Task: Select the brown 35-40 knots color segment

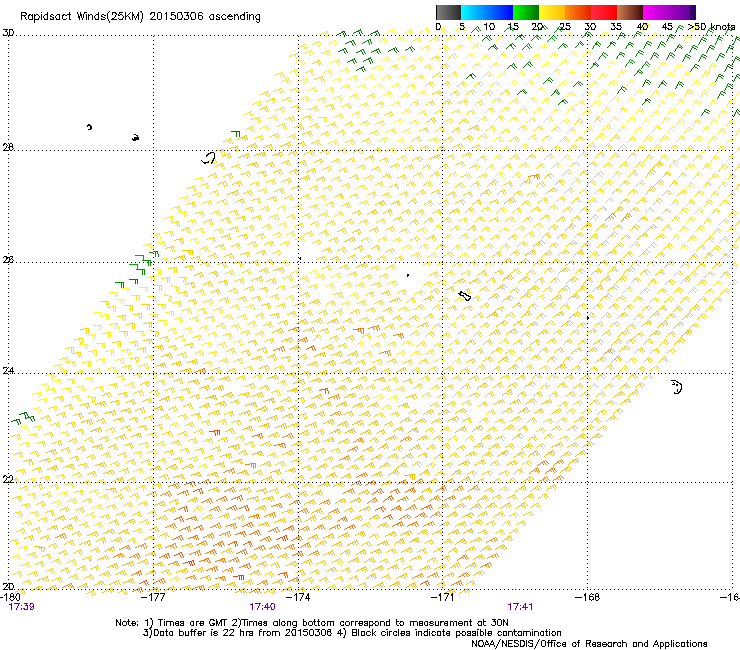Action: [630, 12]
